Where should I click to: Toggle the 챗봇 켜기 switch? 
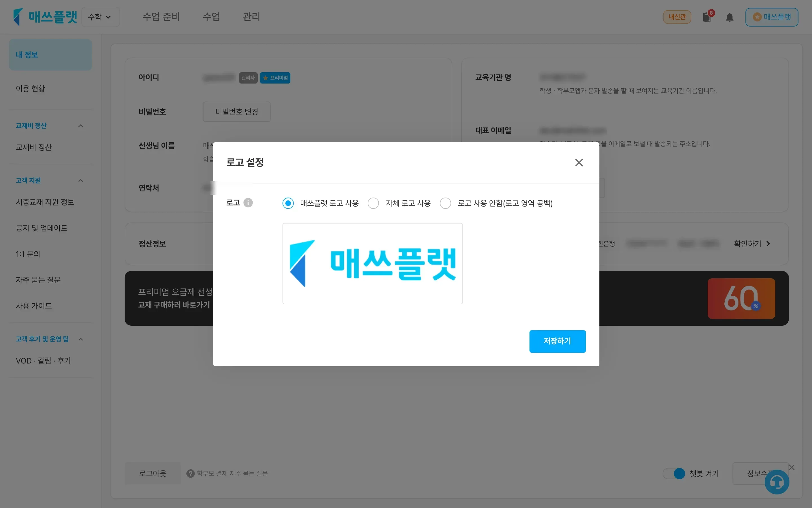point(674,473)
